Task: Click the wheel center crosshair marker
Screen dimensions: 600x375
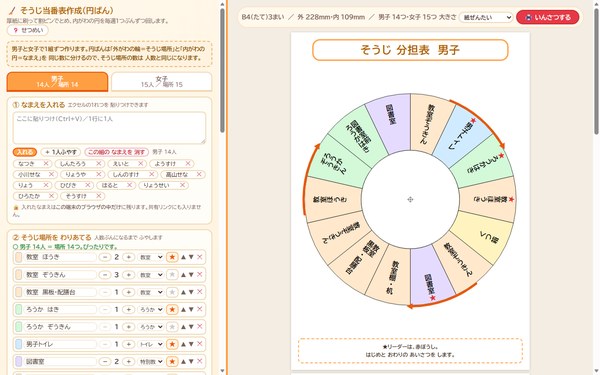Action: (x=410, y=199)
